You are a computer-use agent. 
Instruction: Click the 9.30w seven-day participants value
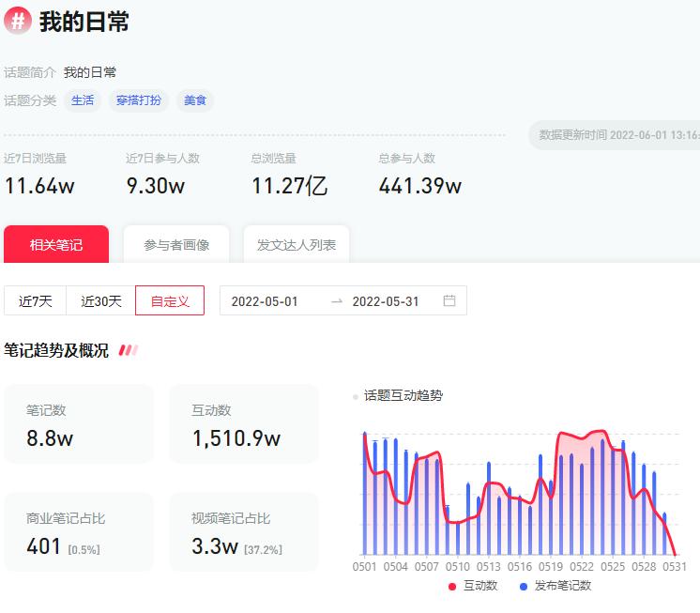pyautogui.click(x=156, y=186)
